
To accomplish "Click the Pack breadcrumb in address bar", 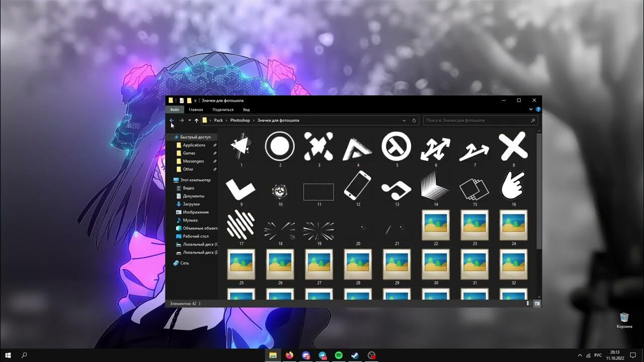I will pos(218,121).
